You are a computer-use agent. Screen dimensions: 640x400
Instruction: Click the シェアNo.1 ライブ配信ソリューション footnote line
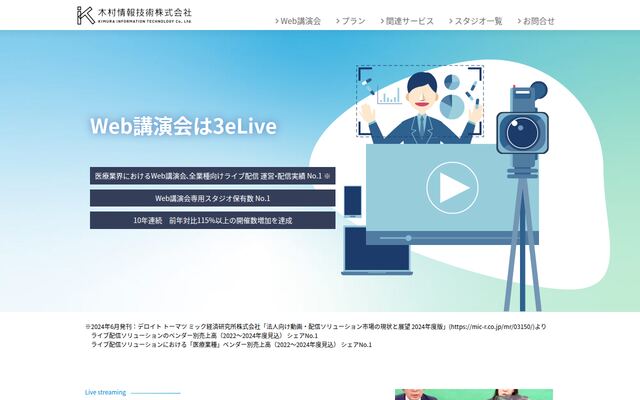click(204, 336)
